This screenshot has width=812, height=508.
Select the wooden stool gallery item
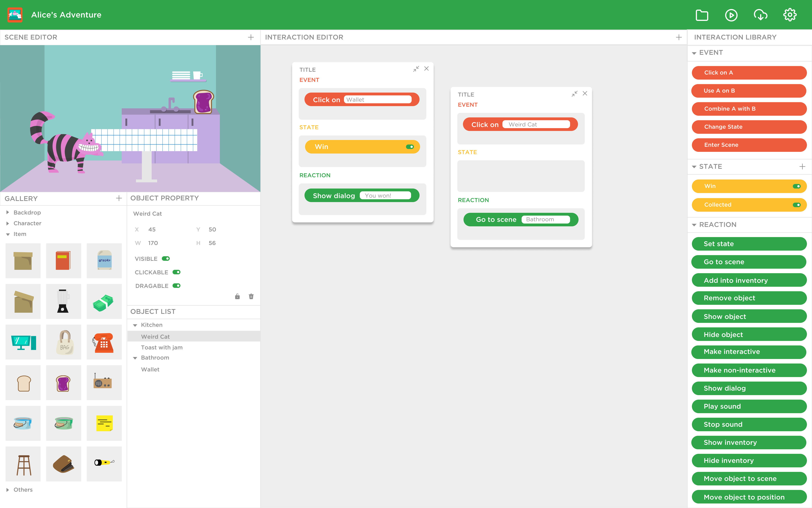click(23, 464)
